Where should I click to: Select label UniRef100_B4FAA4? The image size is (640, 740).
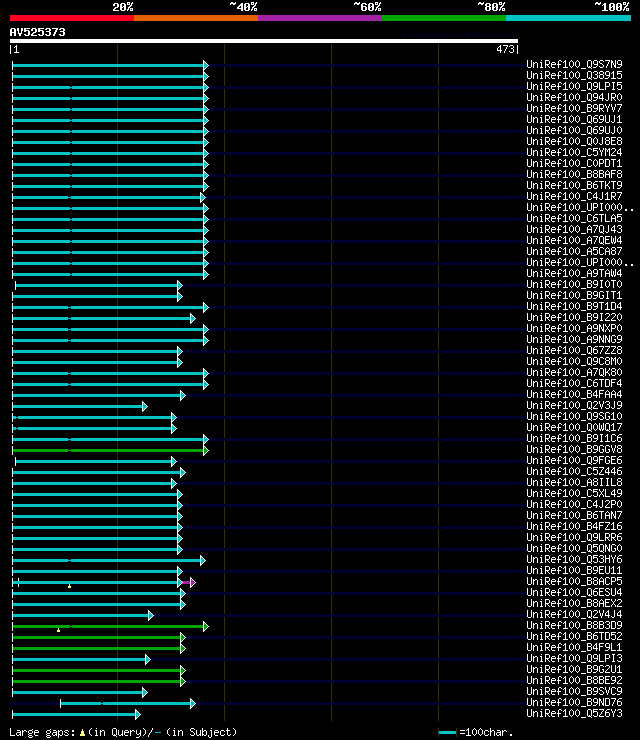point(574,395)
